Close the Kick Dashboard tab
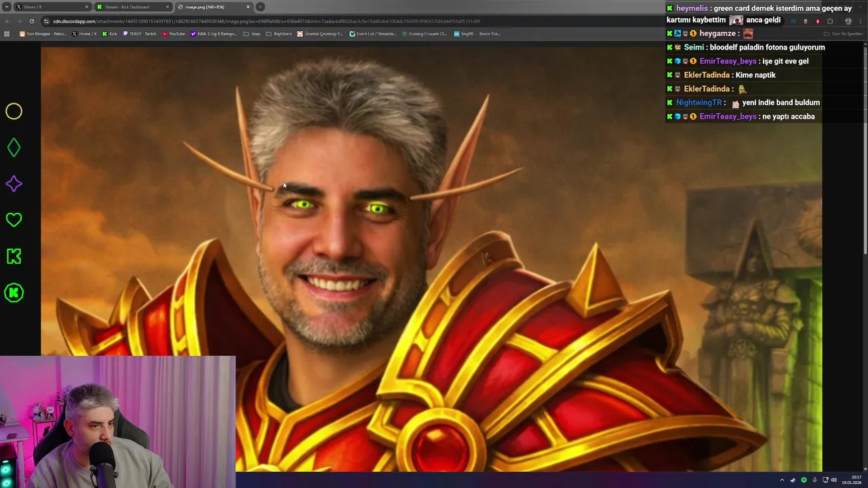The width and height of the screenshot is (868, 488). [x=167, y=7]
